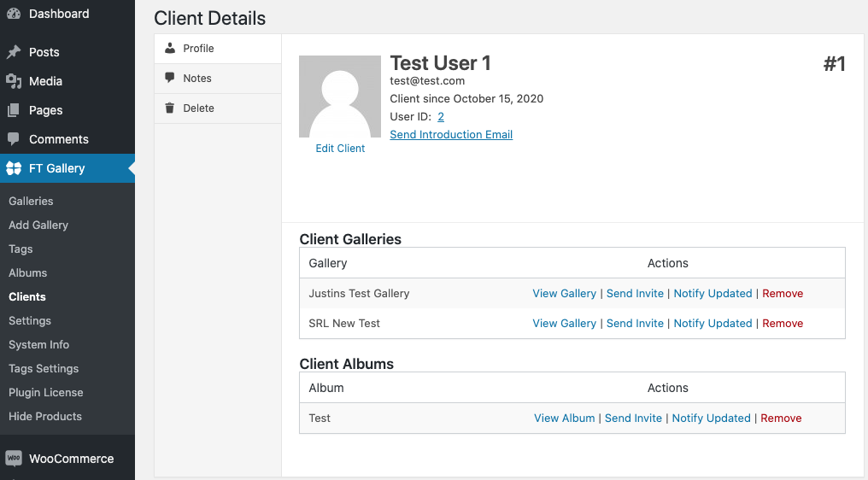
Task: Click the Test album row name
Action: tap(320, 418)
